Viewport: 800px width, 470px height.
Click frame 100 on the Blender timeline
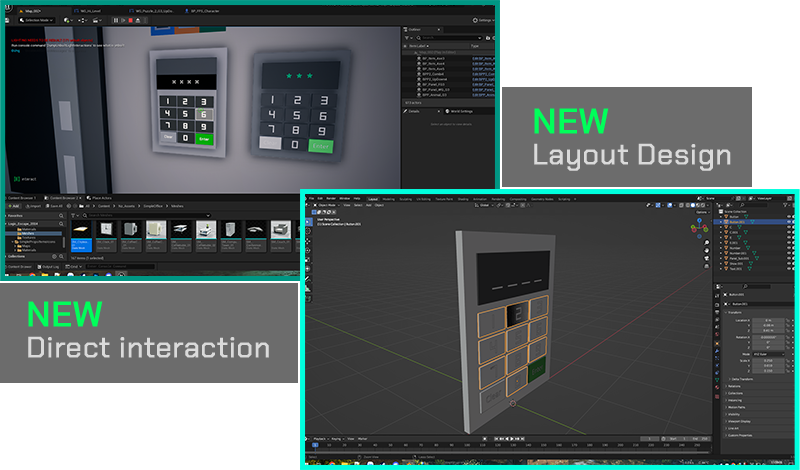pyautogui.click(x=467, y=446)
